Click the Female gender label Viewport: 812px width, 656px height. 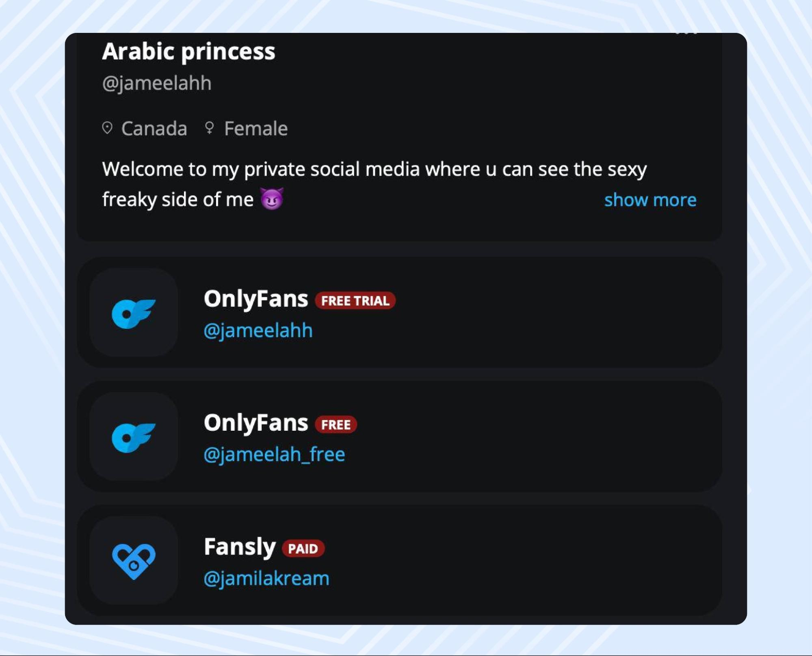[256, 129]
